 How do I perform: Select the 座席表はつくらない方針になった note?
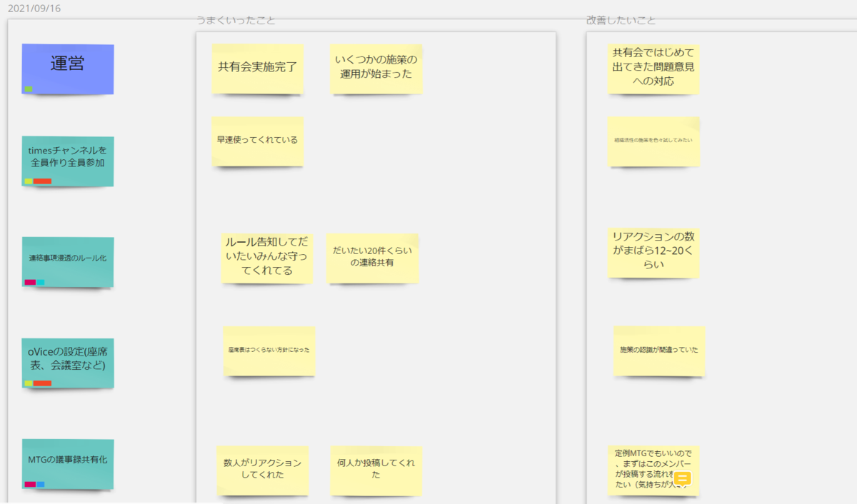point(269,351)
